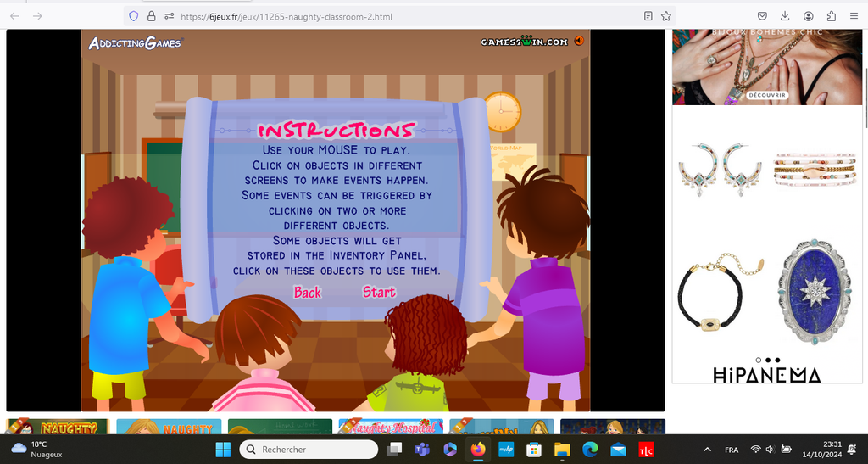Open the Windows Start menu

click(x=223, y=449)
